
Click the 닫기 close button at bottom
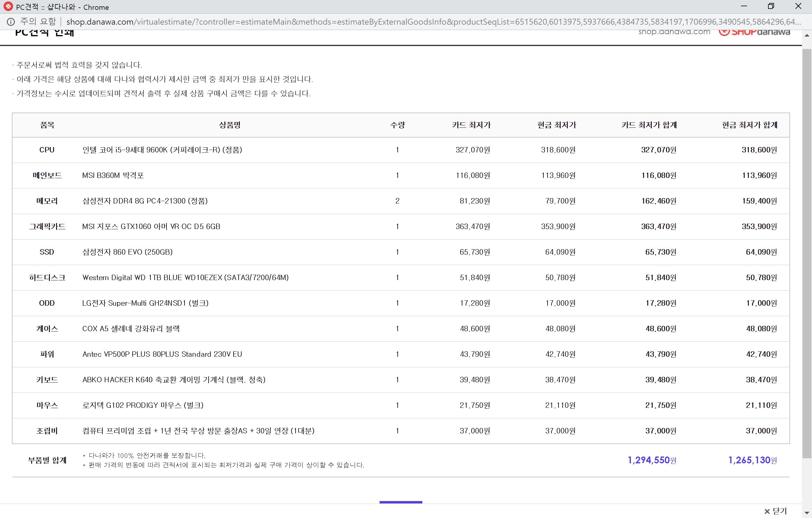click(775, 511)
